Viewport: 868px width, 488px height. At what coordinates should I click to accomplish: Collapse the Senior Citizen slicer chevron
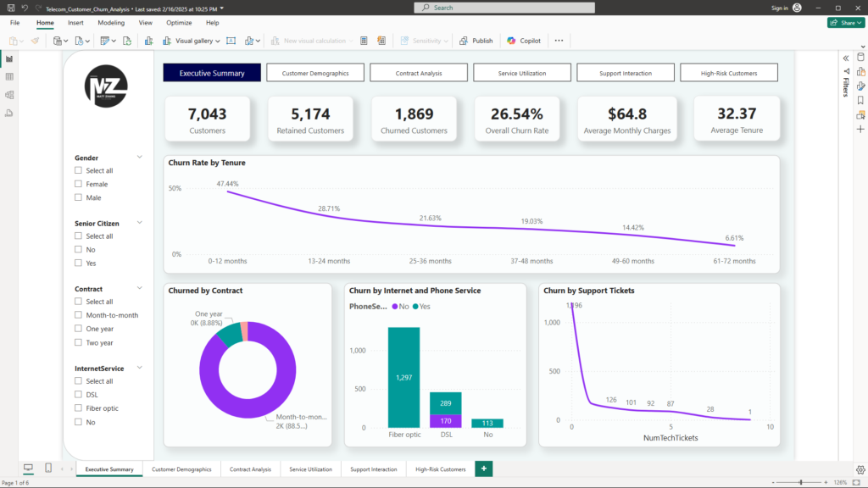pos(140,224)
